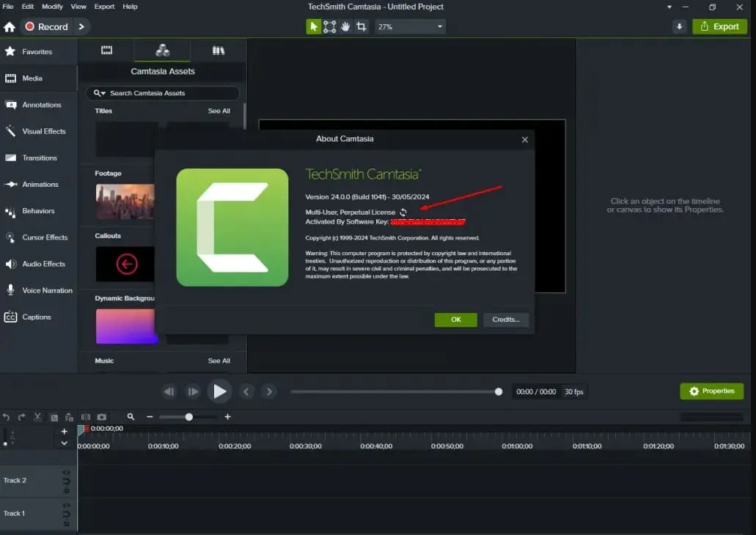Click the playback scrubber handle
756x535 pixels.
click(499, 392)
